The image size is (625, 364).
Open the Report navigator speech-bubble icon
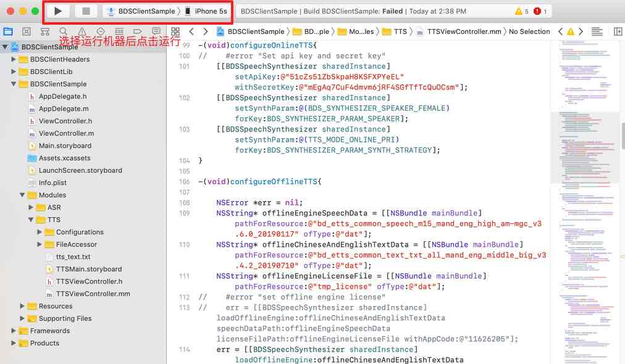tap(156, 31)
